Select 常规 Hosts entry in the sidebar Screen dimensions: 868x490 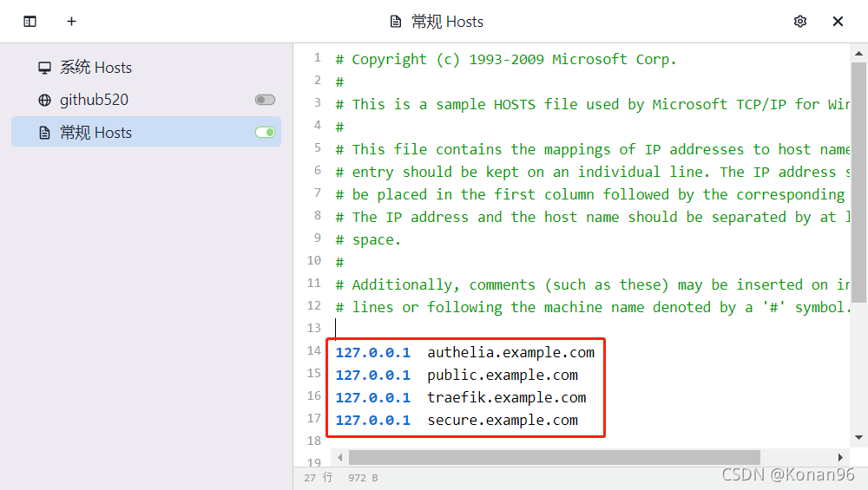(x=146, y=132)
